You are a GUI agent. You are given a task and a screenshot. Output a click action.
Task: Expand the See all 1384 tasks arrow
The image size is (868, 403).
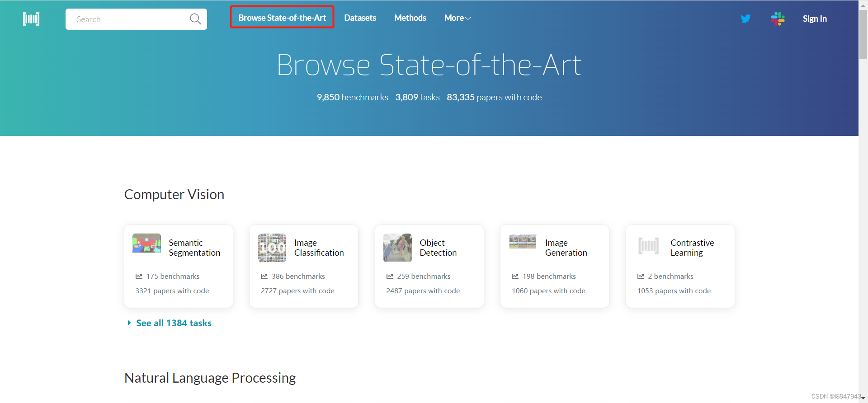(129, 323)
